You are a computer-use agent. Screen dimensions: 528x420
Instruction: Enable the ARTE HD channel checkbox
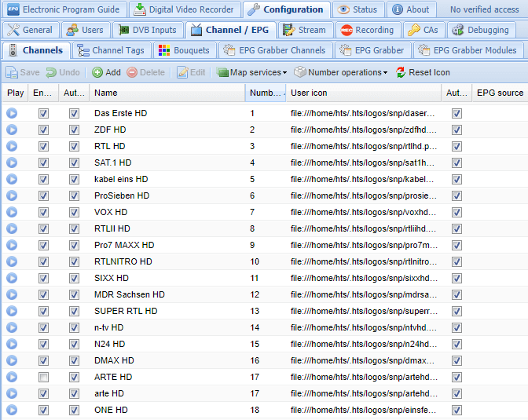click(x=43, y=377)
